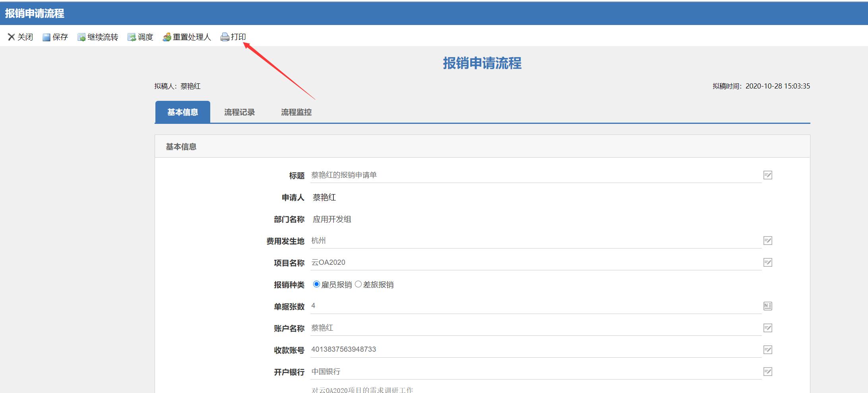
Task: Click the 继续流转 toolbar icon
Action: click(x=81, y=37)
